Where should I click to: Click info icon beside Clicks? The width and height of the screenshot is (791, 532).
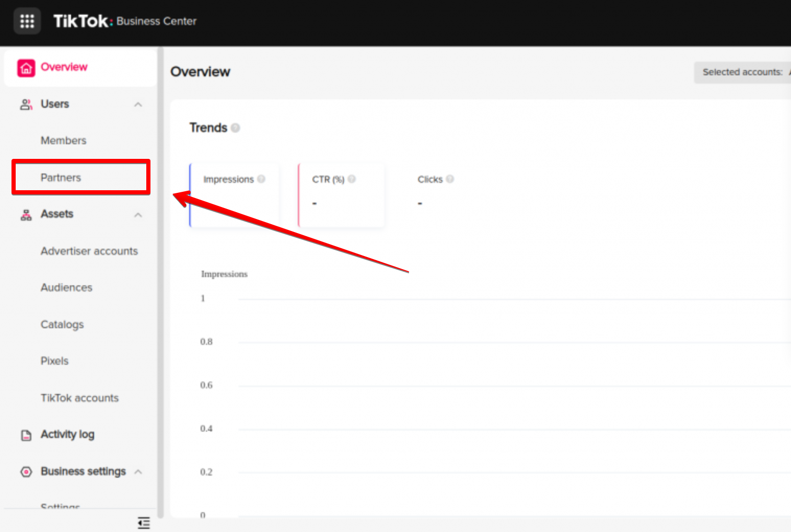450,179
